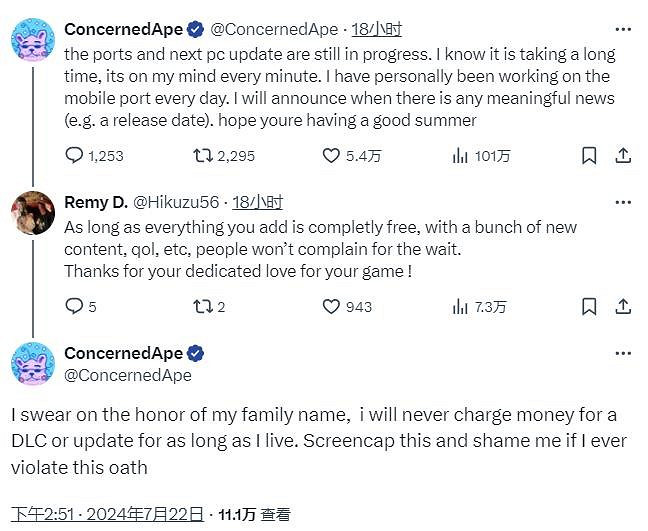The width and height of the screenshot is (648, 531).
Task: Click Remy D.'s profile avatar
Action: coord(32,211)
